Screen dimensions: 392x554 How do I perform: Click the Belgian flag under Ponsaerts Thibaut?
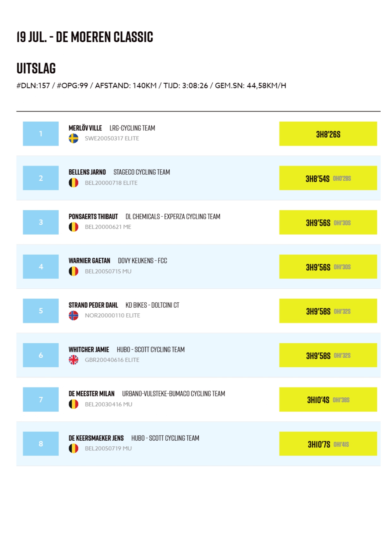74,227
